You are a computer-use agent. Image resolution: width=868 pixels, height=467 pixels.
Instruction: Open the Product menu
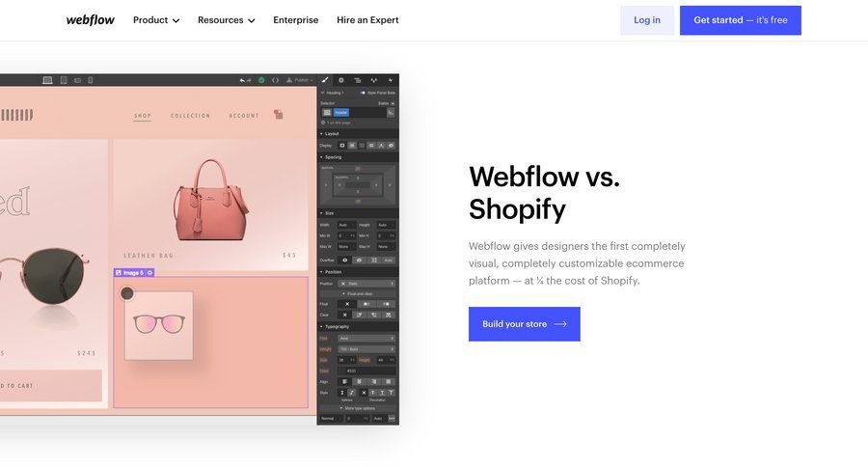(x=156, y=20)
